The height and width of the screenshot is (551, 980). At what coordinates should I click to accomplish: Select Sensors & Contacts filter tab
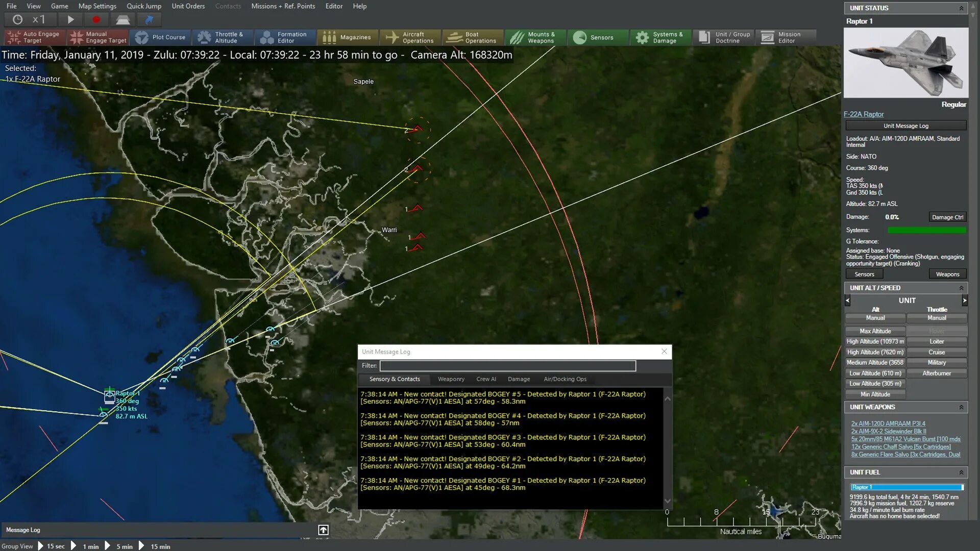coord(395,378)
